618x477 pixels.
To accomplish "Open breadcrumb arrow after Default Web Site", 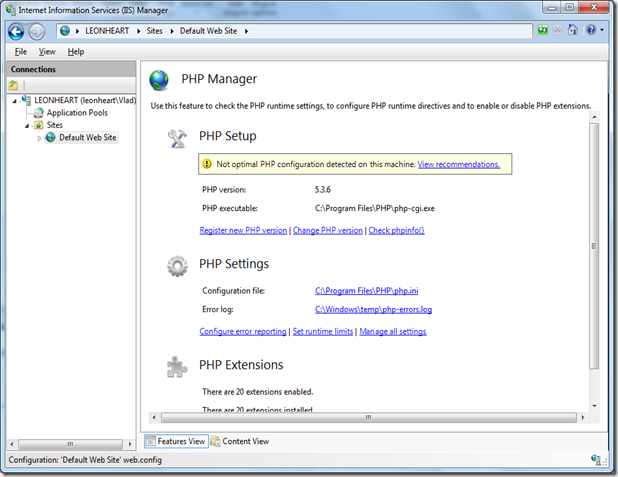I will point(246,31).
